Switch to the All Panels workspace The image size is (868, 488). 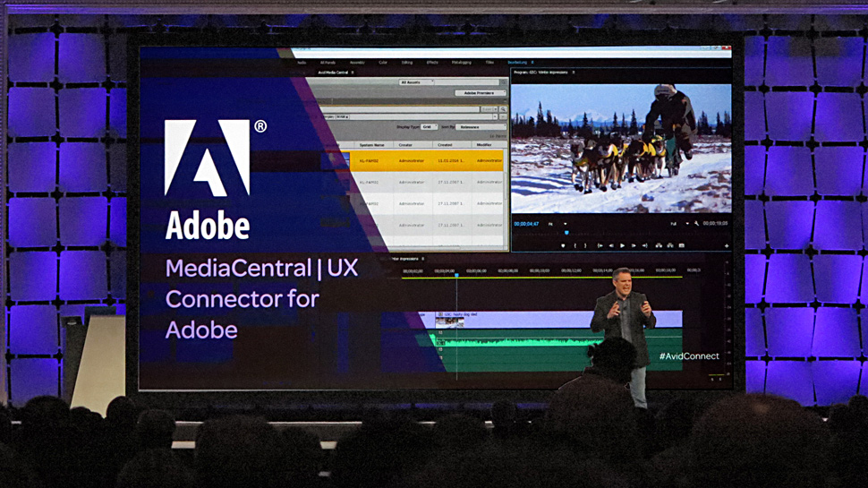pyautogui.click(x=328, y=63)
